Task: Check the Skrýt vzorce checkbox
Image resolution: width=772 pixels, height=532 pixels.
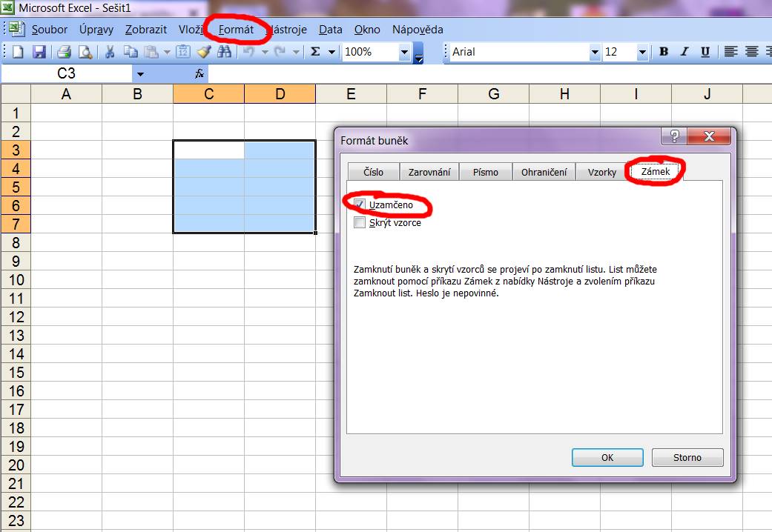Action: click(x=360, y=222)
